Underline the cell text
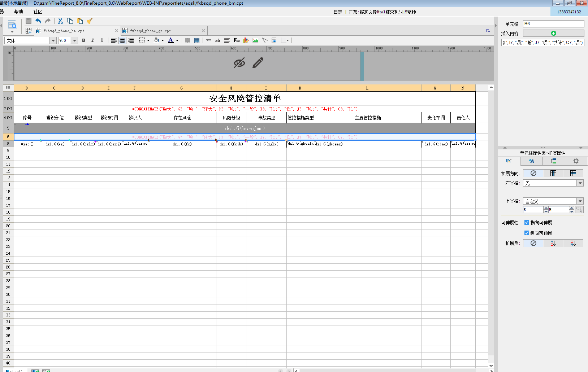 [x=102, y=40]
